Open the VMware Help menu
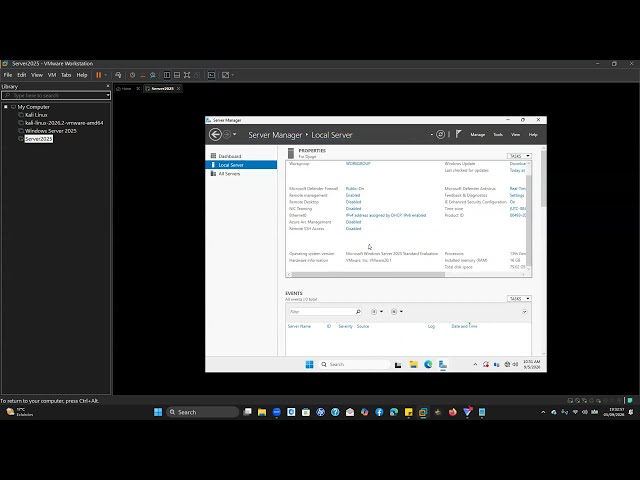The height and width of the screenshot is (480, 640). [x=82, y=75]
